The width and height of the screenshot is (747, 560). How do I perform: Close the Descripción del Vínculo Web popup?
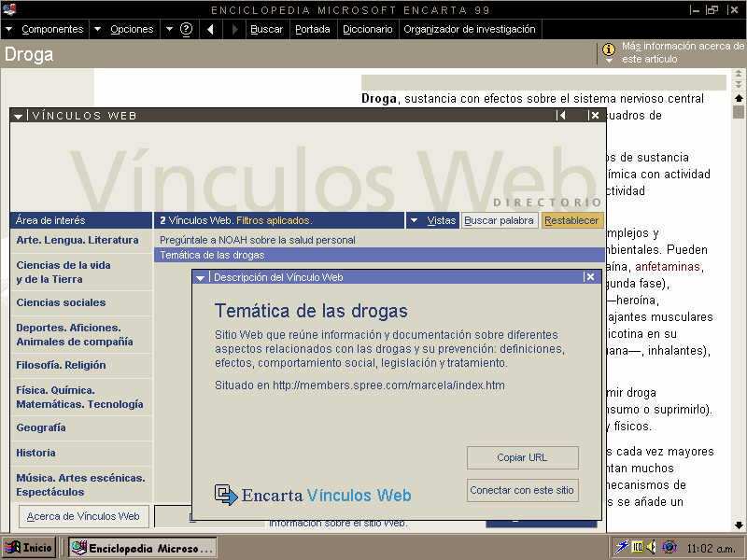coord(589,277)
